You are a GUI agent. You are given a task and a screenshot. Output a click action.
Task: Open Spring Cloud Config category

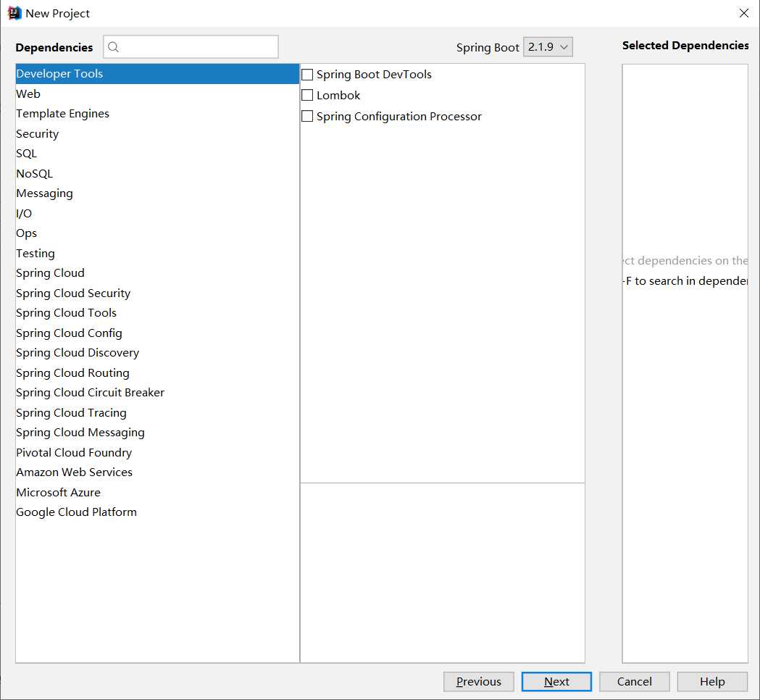coord(157,333)
